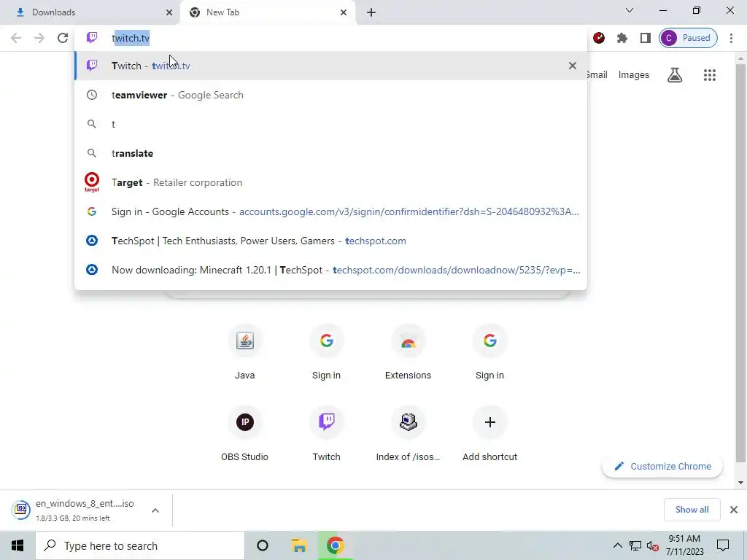Open the first Sign in shortcut

tap(326, 352)
